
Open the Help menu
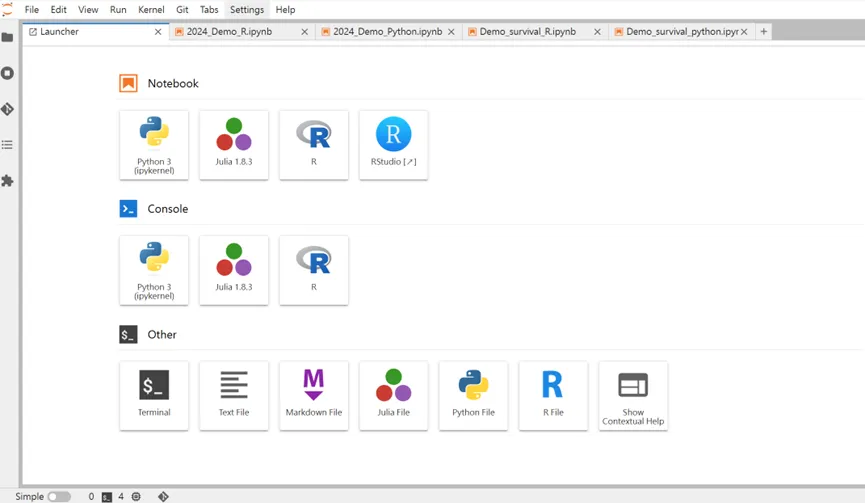pos(285,9)
